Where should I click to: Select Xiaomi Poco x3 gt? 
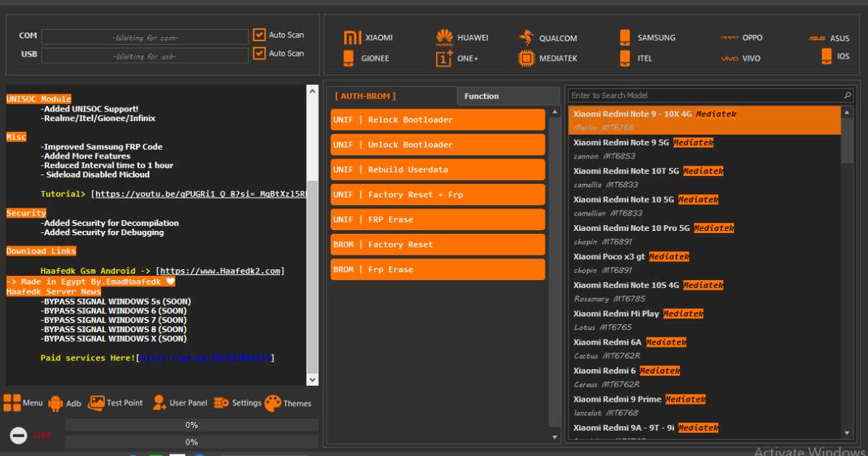tap(705, 263)
